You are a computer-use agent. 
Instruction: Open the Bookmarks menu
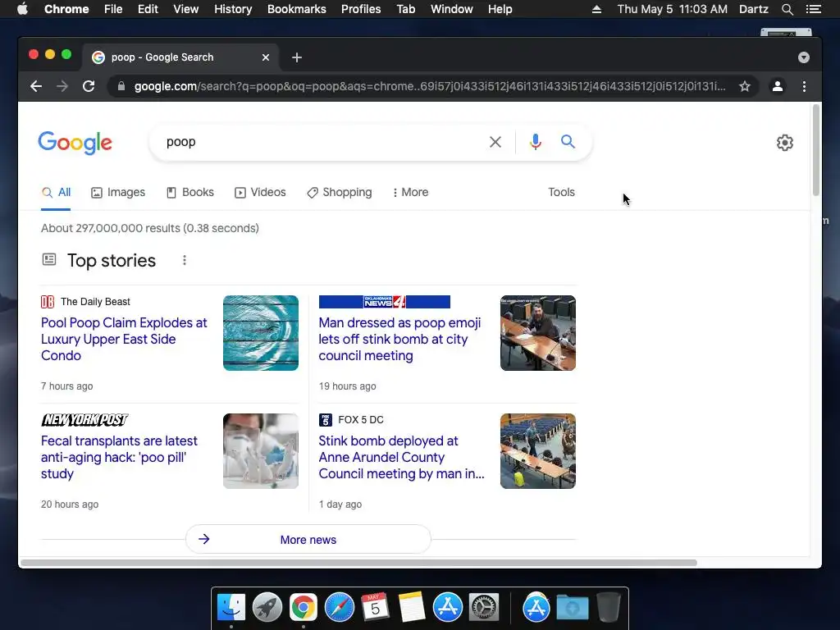[297, 9]
